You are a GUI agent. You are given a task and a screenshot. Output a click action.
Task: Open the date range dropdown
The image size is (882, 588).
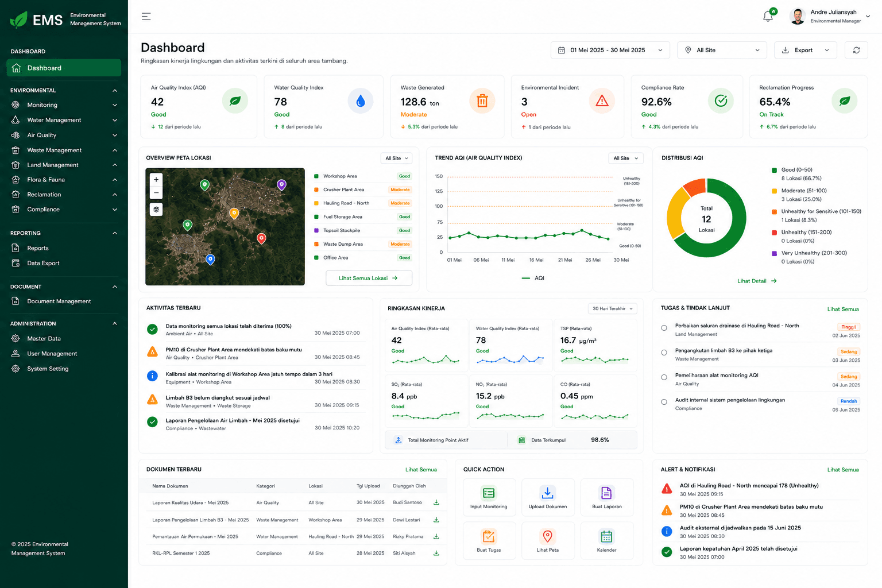pyautogui.click(x=610, y=50)
